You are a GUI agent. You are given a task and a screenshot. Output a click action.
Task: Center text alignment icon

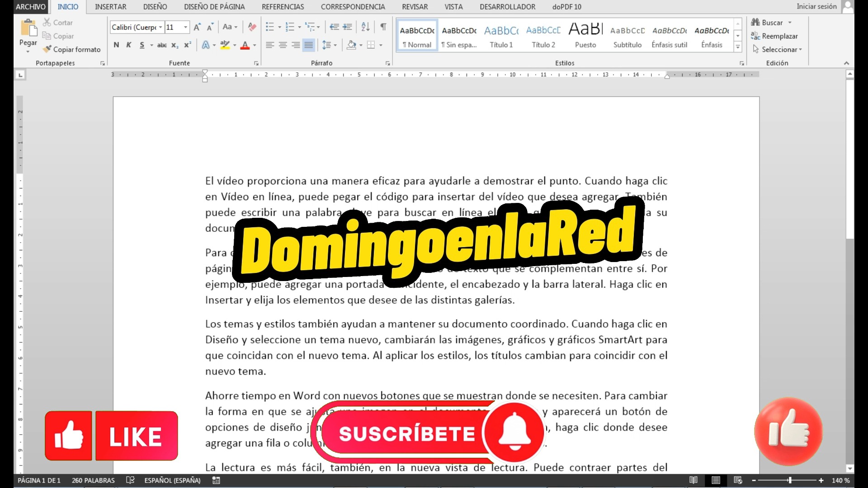[x=283, y=45]
